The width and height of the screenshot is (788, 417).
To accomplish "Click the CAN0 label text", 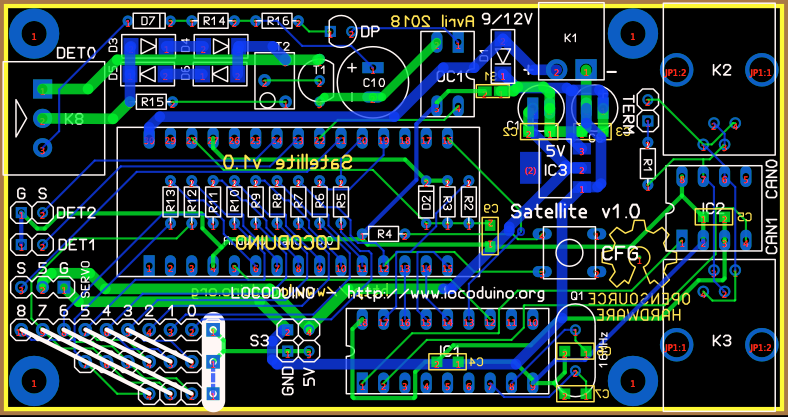I will 771,179.
